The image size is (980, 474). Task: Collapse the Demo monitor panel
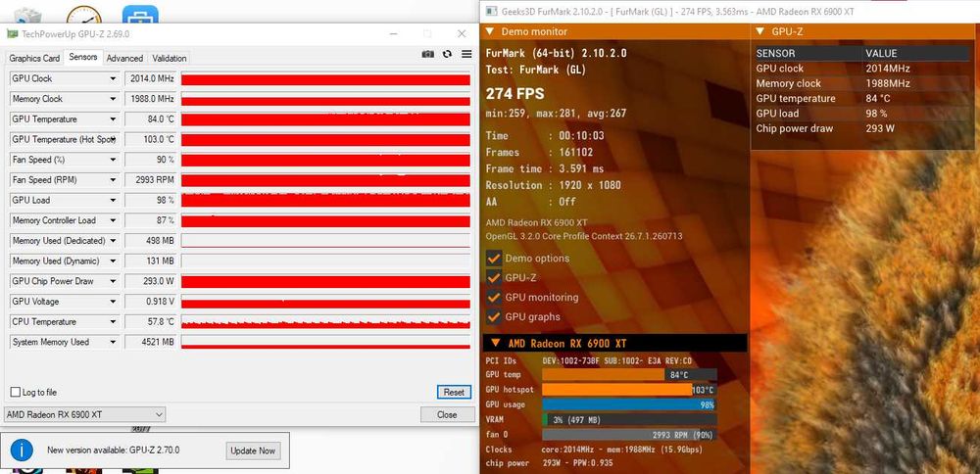tap(490, 31)
